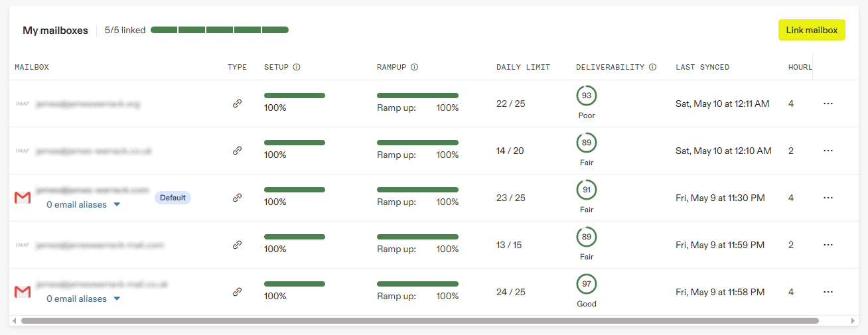Image resolution: width=868 pixels, height=335 pixels.
Task: Click Gmail icon of the Default mailbox
Action: (23, 198)
